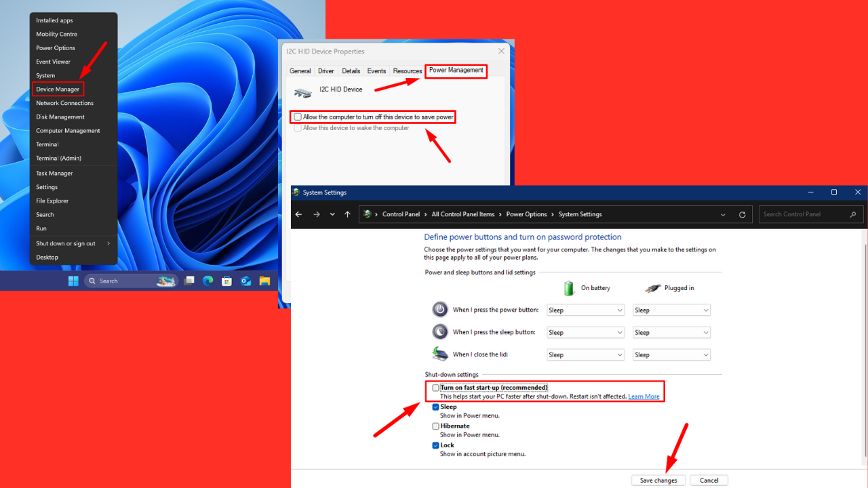Click the Search Control Panel field

811,214
